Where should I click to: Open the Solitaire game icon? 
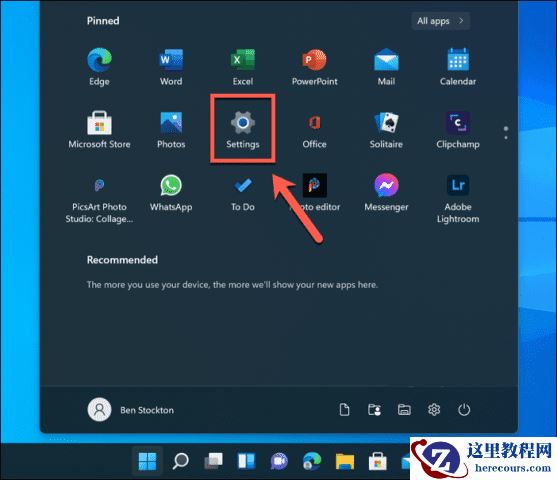pyautogui.click(x=386, y=130)
